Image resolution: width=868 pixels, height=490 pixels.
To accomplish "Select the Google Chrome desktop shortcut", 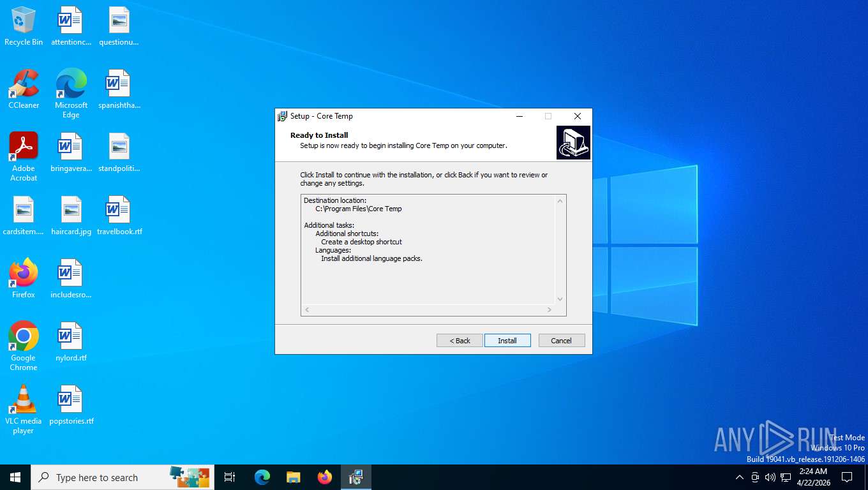I will tap(24, 346).
